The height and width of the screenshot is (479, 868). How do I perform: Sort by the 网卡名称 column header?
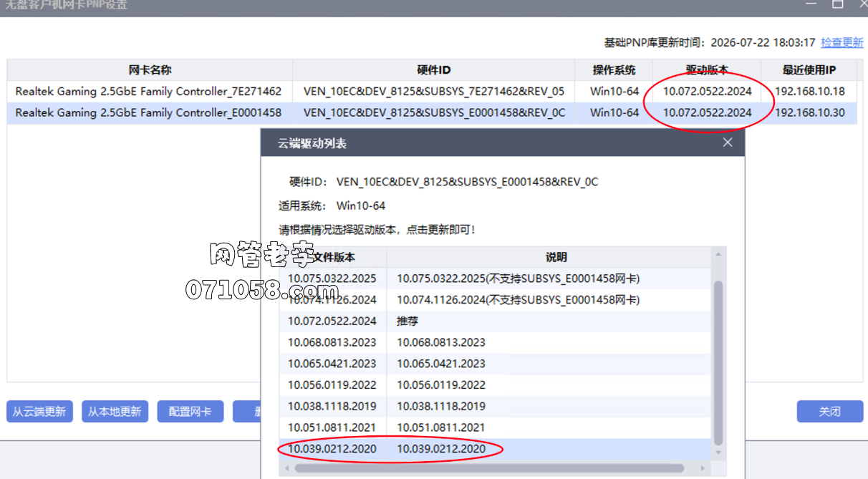click(x=150, y=70)
